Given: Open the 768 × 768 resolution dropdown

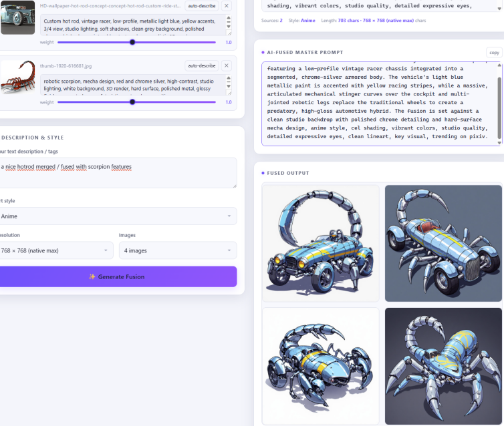Looking at the screenshot, I should point(56,250).
